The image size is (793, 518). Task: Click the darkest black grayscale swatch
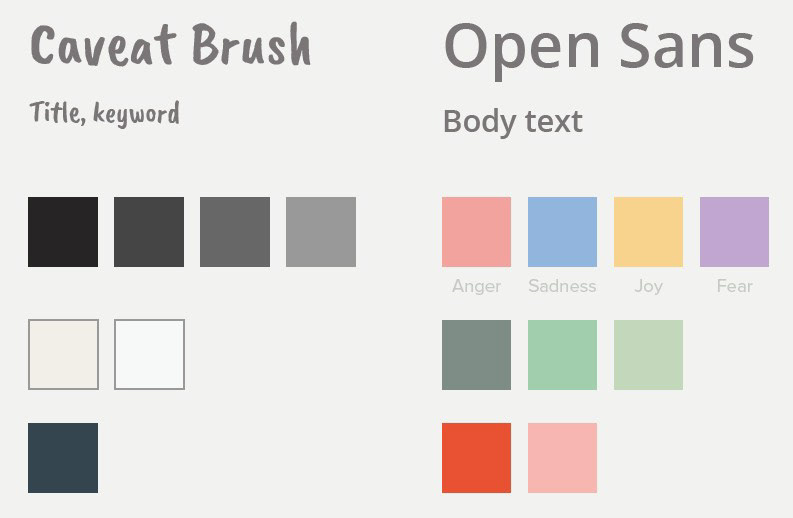[x=63, y=232]
